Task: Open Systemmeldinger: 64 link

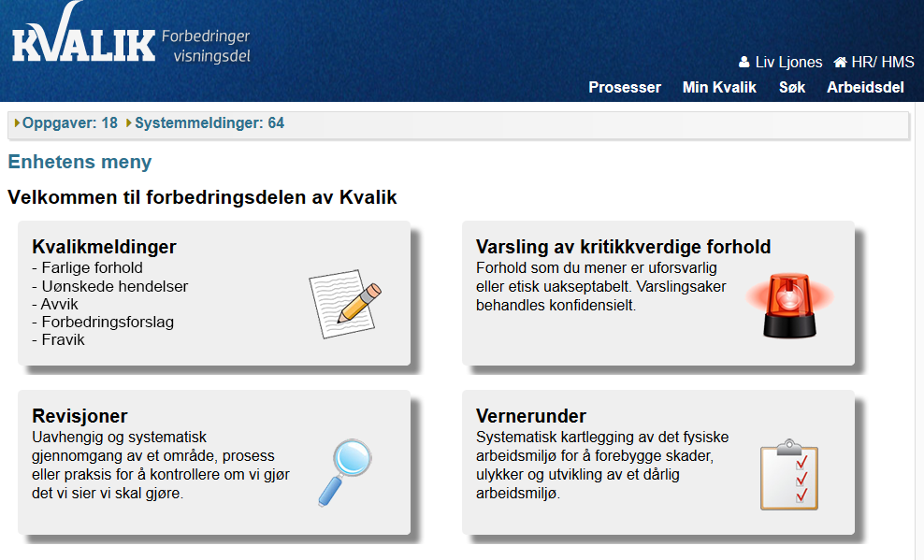Action: [x=209, y=123]
